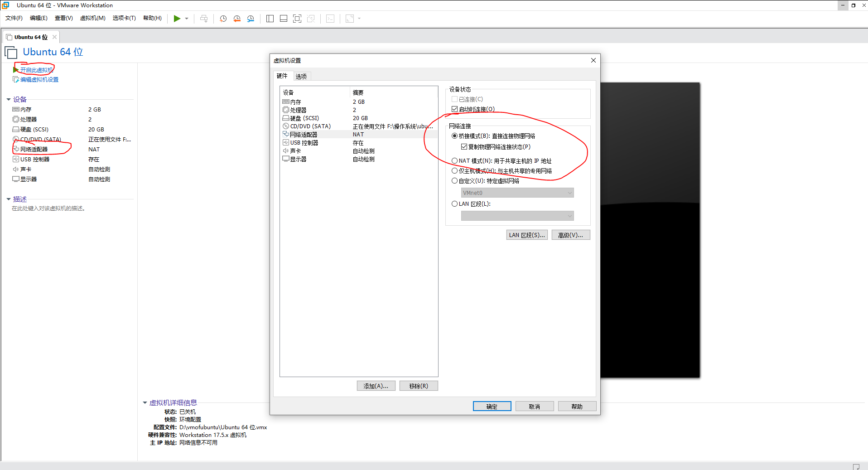Image resolution: width=868 pixels, height=470 pixels.
Task: Click the 显示器 icon in main window
Action: tap(16, 179)
